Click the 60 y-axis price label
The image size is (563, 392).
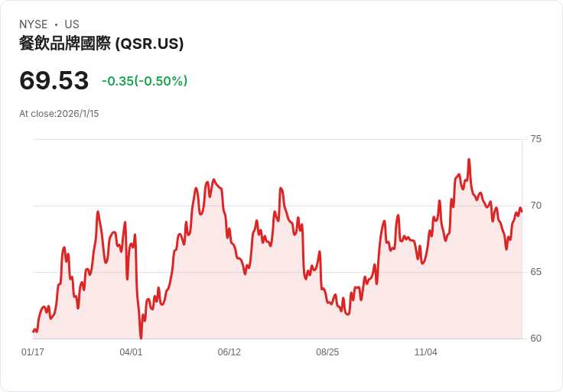(536, 339)
